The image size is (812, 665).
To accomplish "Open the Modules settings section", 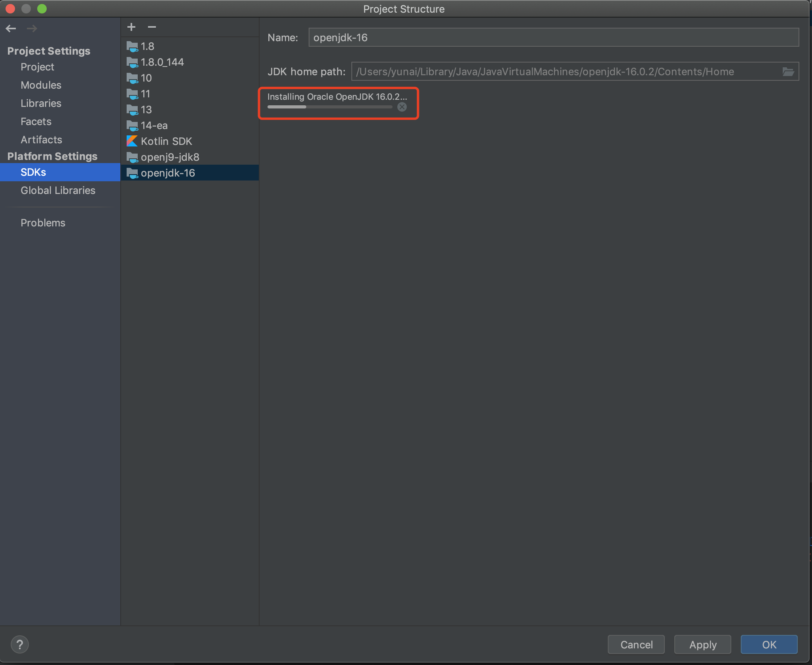I will 40,85.
